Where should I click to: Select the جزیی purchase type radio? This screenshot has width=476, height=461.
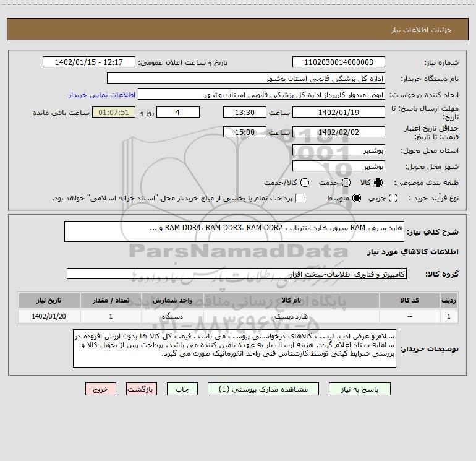tap(393, 198)
